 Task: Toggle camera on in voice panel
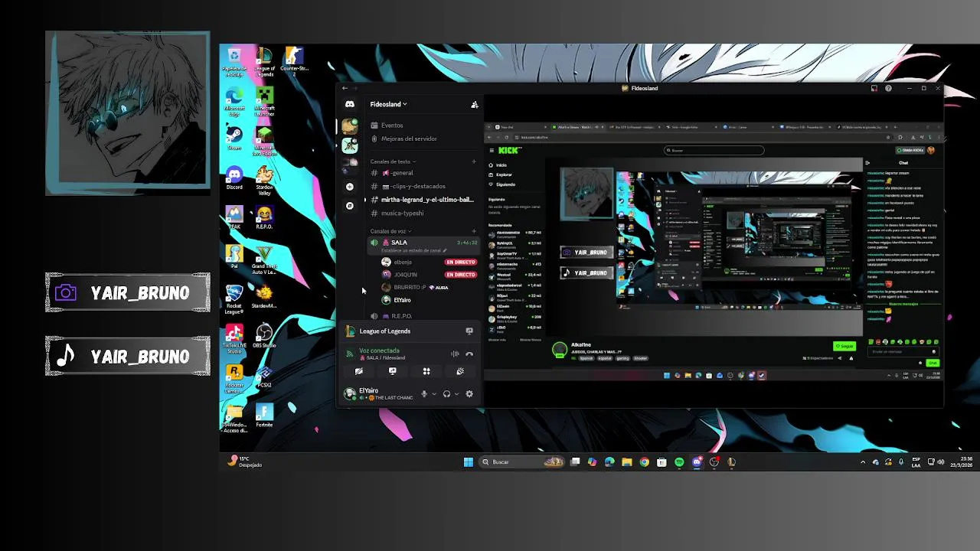coord(358,371)
